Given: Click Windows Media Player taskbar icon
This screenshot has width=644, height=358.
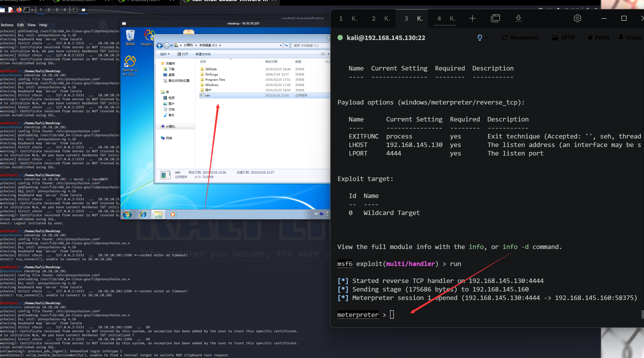Looking at the screenshot, I should pyautogui.click(x=173, y=214).
